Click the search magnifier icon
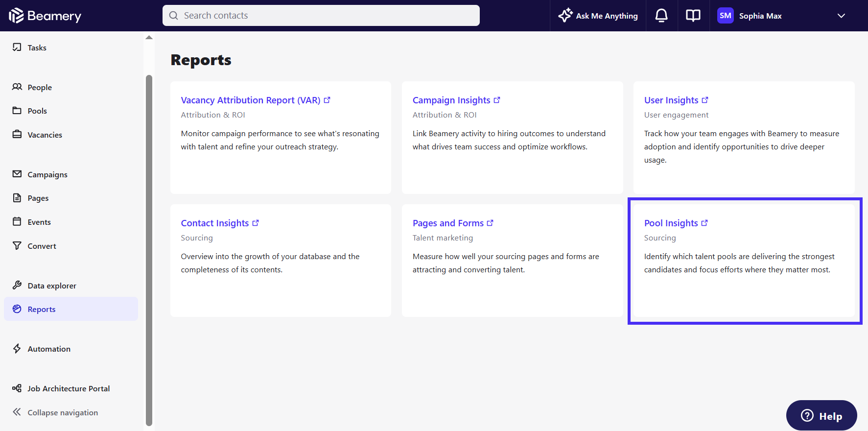This screenshot has height=431, width=868. [x=173, y=16]
